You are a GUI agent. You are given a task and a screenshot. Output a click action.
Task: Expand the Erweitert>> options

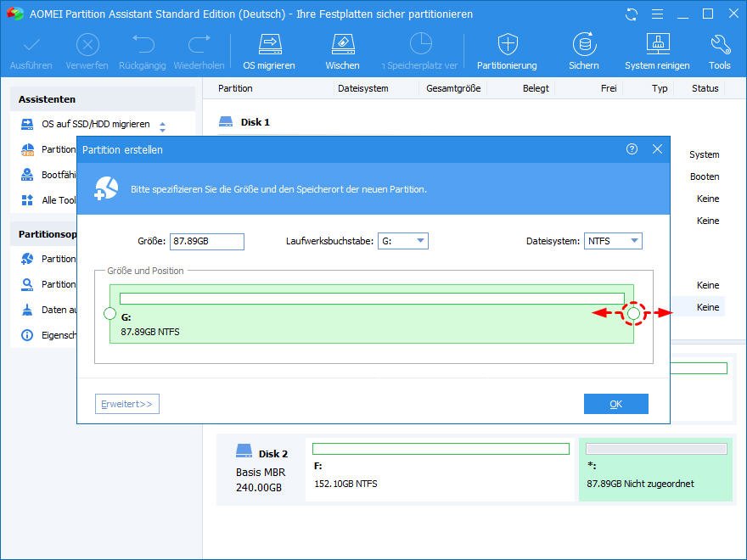[x=127, y=404]
